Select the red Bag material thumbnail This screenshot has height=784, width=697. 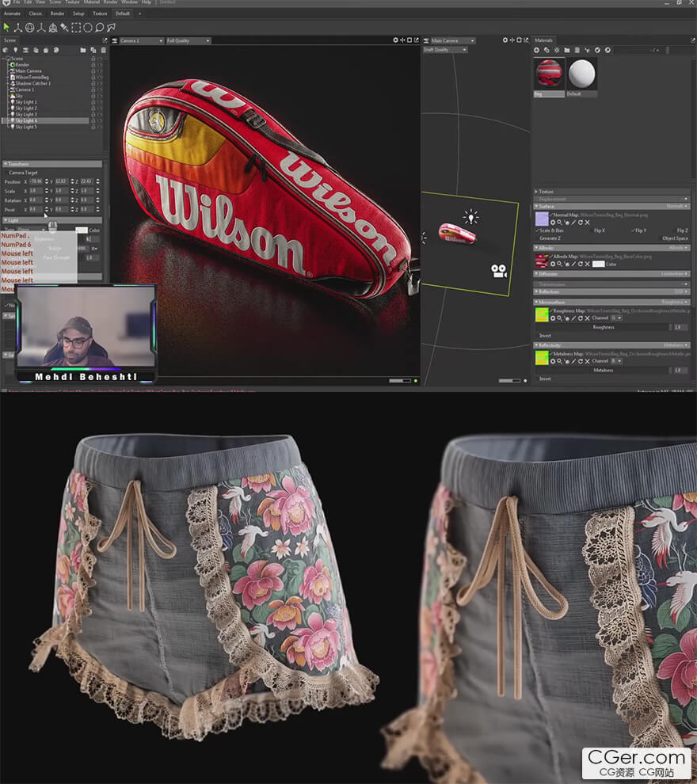[x=550, y=74]
